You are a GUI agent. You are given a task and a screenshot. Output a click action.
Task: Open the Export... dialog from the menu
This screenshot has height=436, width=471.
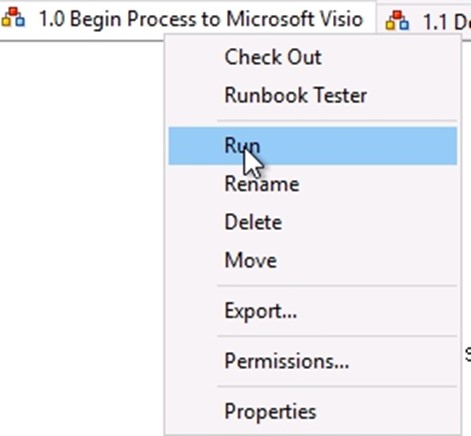tap(261, 311)
